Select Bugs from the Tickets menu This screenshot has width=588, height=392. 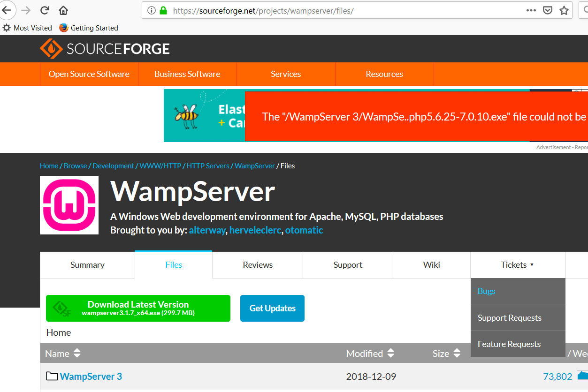click(x=486, y=291)
